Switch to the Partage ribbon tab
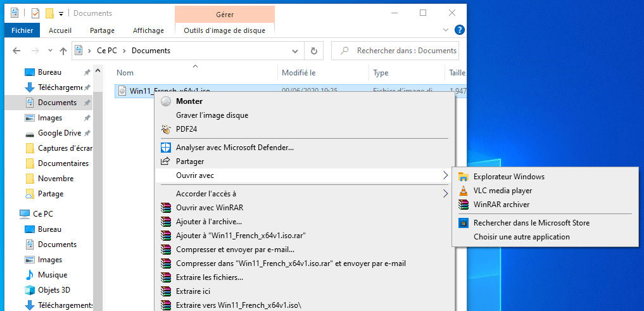Viewport: 644px width, 311px height. click(x=103, y=30)
